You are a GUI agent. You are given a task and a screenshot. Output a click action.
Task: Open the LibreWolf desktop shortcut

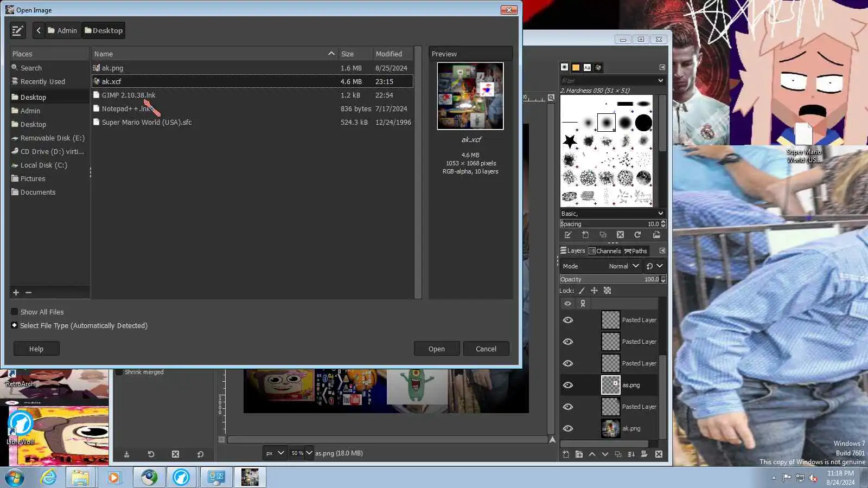(x=21, y=428)
